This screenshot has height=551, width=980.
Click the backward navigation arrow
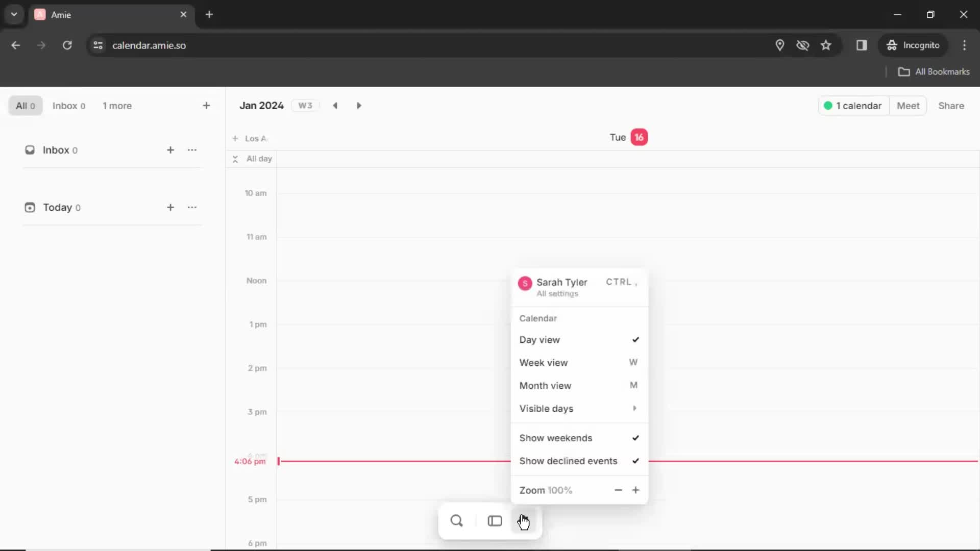pos(335,105)
